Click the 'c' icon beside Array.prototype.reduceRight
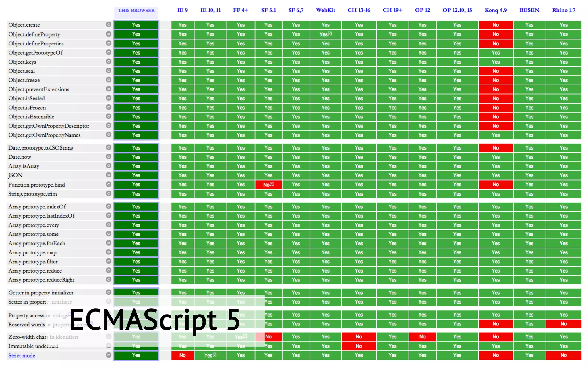The width and height of the screenshot is (588, 368). point(109,279)
